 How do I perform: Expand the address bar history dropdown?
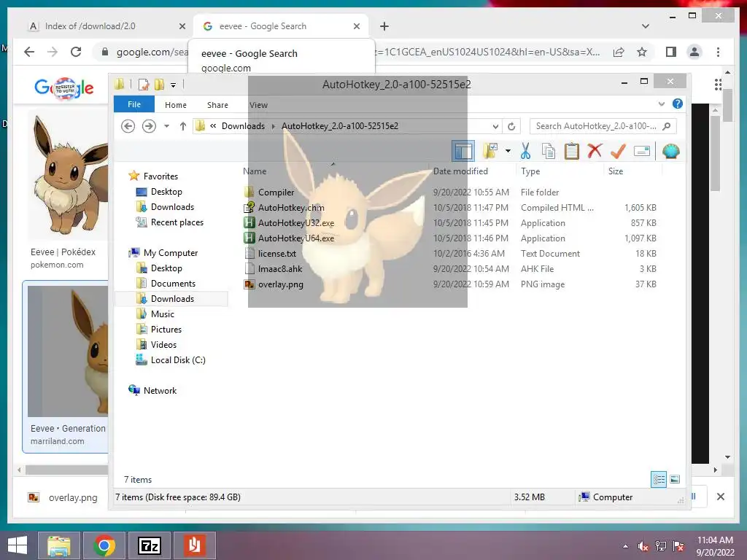point(495,126)
